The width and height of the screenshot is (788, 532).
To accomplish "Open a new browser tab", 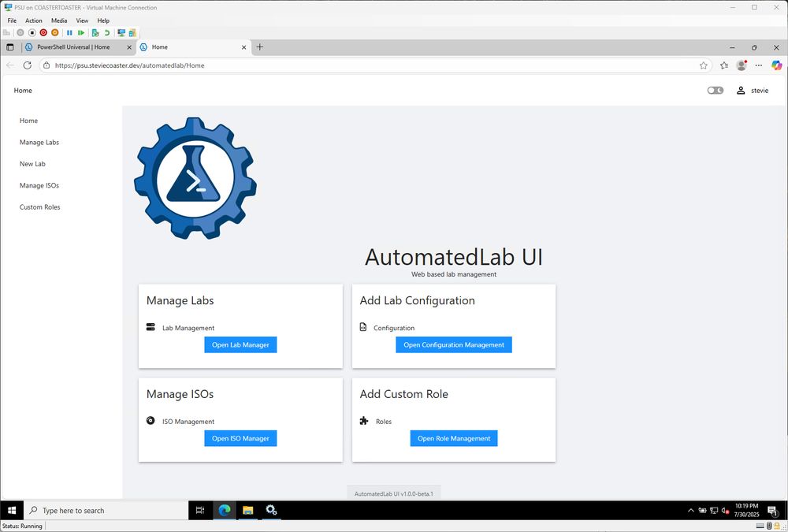I will tap(260, 47).
